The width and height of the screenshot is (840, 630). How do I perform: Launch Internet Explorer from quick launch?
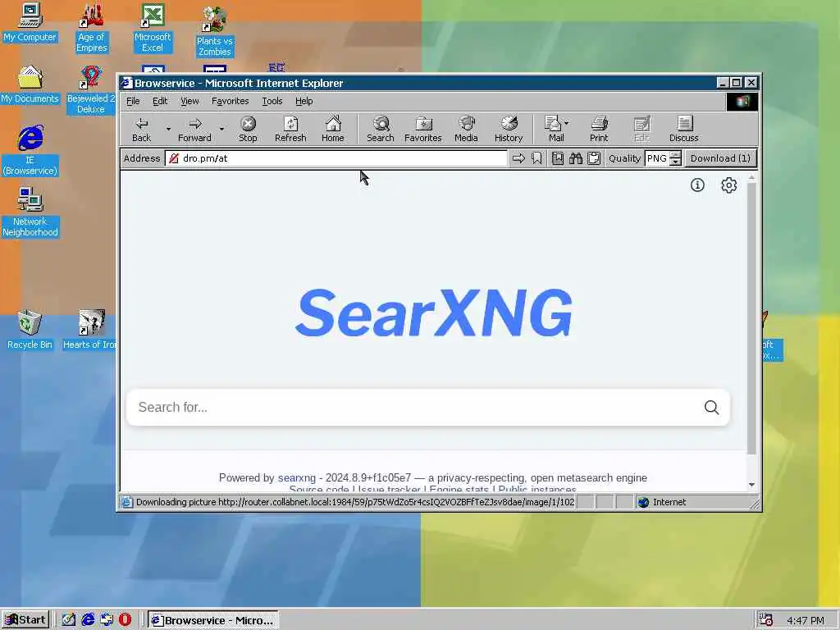coord(88,619)
